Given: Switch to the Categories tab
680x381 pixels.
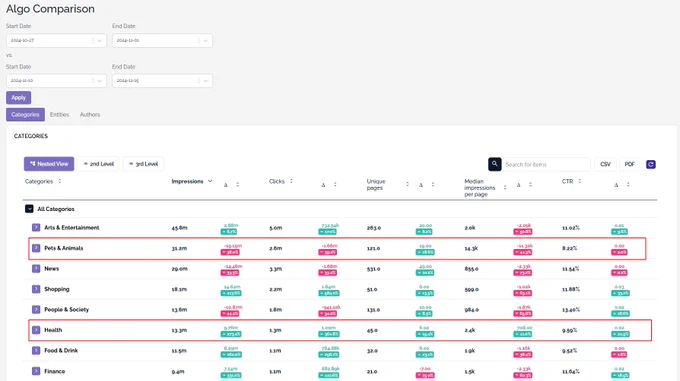Looking at the screenshot, I should click(25, 114).
